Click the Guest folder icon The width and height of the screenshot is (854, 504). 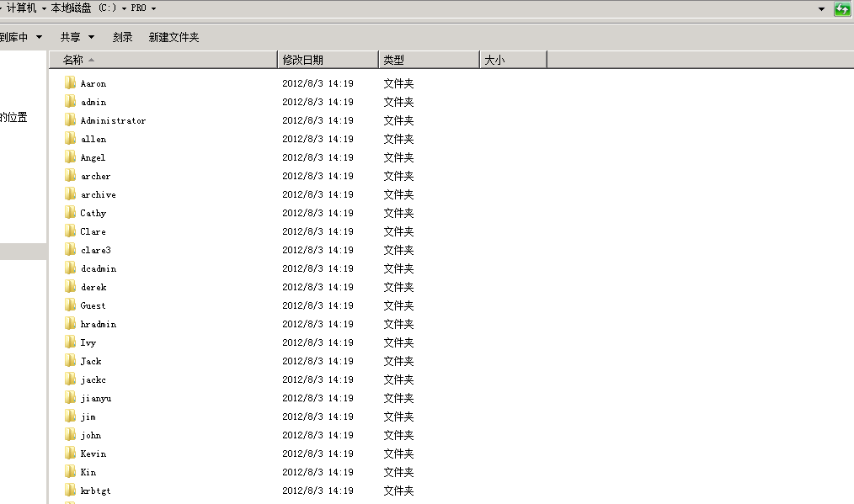pyautogui.click(x=70, y=305)
